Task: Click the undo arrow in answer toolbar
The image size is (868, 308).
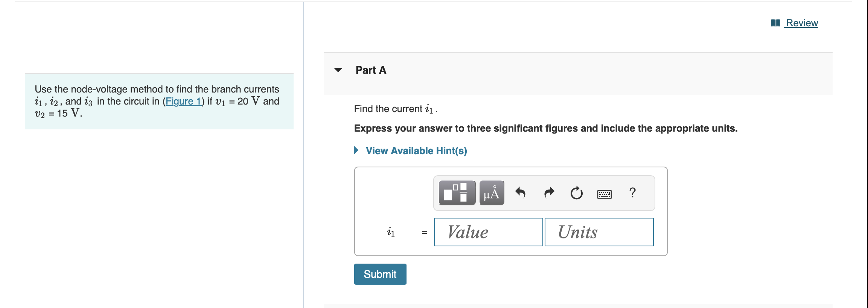Action: pyautogui.click(x=521, y=193)
